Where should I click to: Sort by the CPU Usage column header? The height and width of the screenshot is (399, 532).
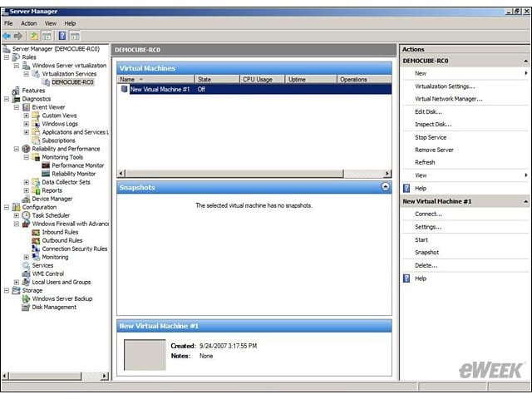click(263, 79)
